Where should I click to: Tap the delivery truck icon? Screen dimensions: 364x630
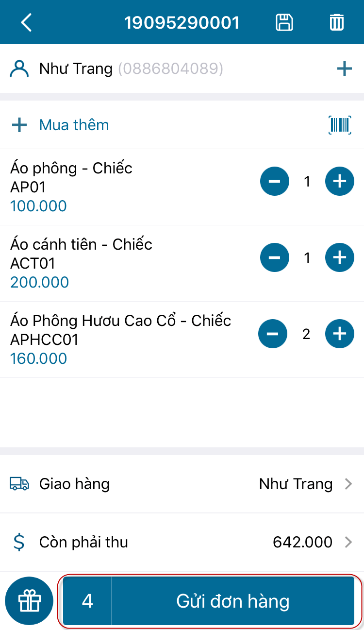coord(19,484)
